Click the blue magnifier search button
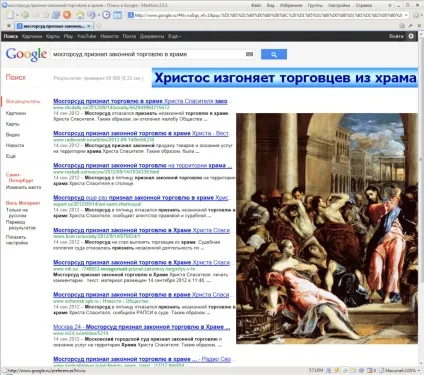 tap(274, 54)
